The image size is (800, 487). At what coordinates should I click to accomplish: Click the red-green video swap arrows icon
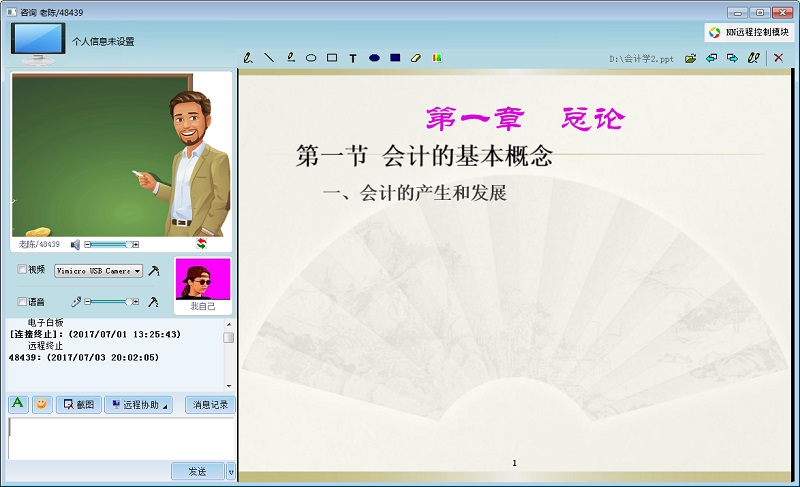(x=201, y=244)
